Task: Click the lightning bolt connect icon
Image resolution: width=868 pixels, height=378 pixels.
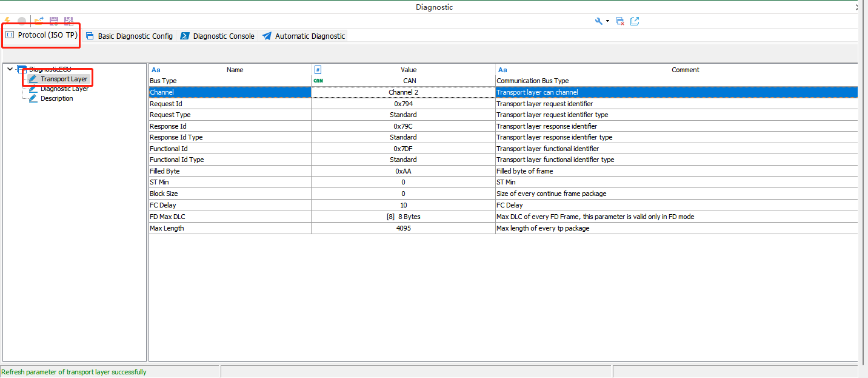Action: point(7,21)
